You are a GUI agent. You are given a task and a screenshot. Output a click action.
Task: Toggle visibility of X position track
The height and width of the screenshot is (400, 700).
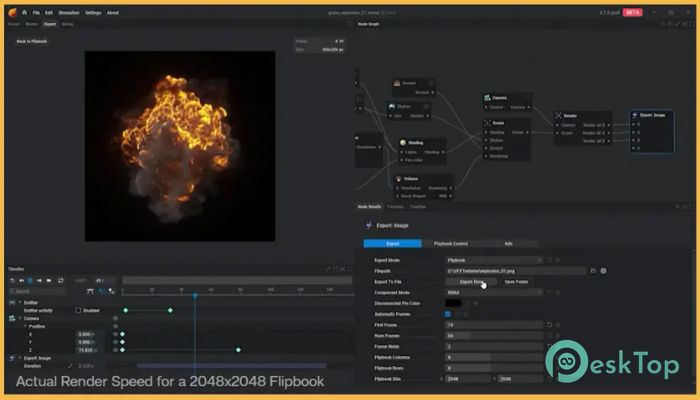coord(115,334)
